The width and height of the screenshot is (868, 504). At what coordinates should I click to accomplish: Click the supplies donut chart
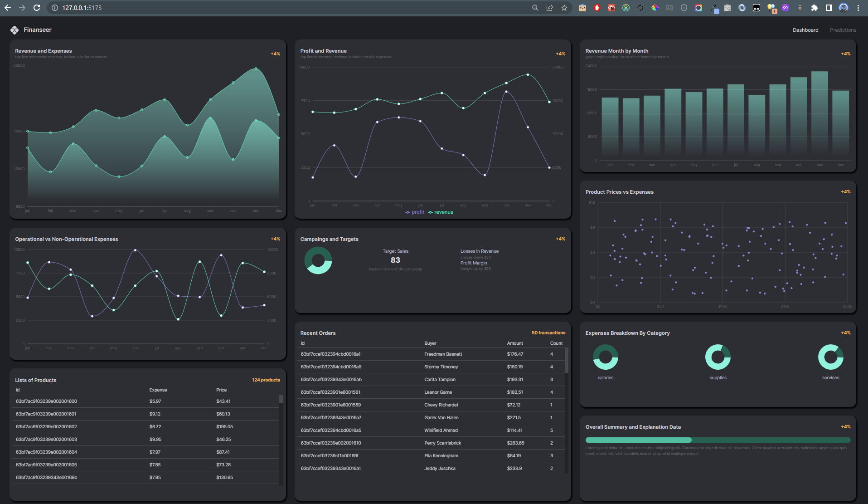point(718,357)
